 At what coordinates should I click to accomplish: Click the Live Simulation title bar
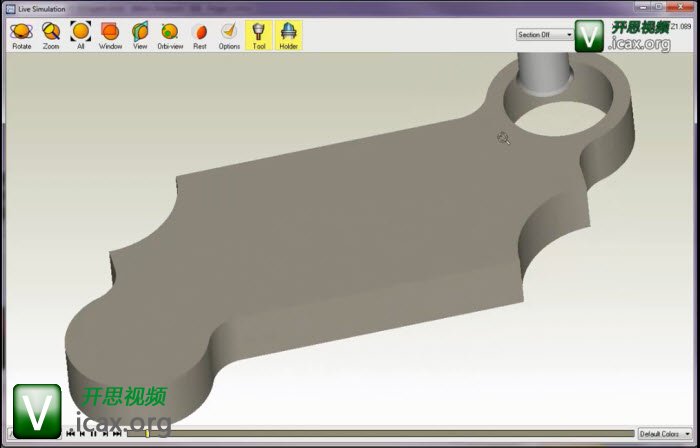pos(300,7)
